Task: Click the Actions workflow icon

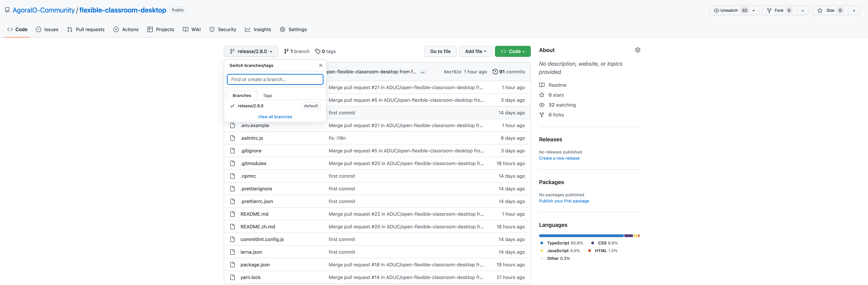Action: 116,29
